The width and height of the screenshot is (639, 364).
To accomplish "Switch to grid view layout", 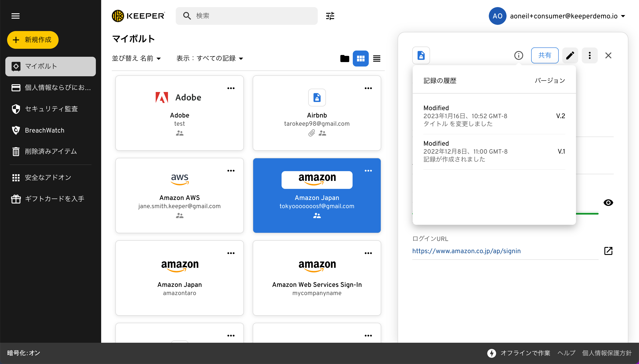I will pyautogui.click(x=361, y=59).
